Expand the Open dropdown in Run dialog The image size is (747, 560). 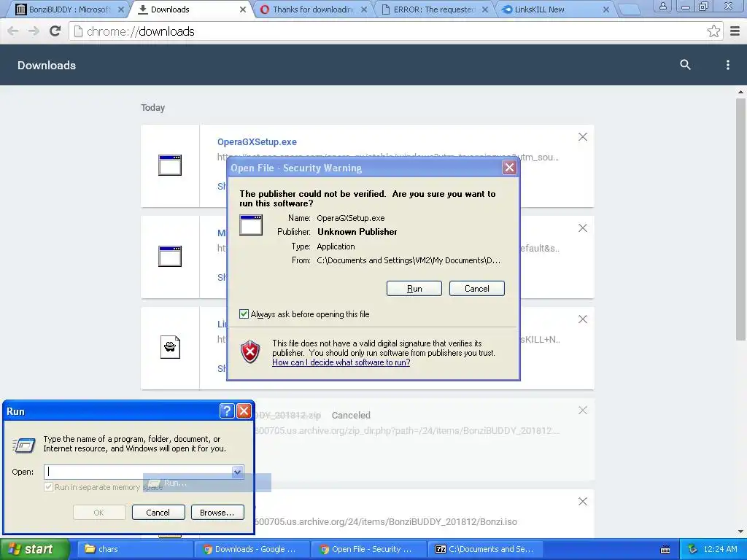(x=238, y=472)
